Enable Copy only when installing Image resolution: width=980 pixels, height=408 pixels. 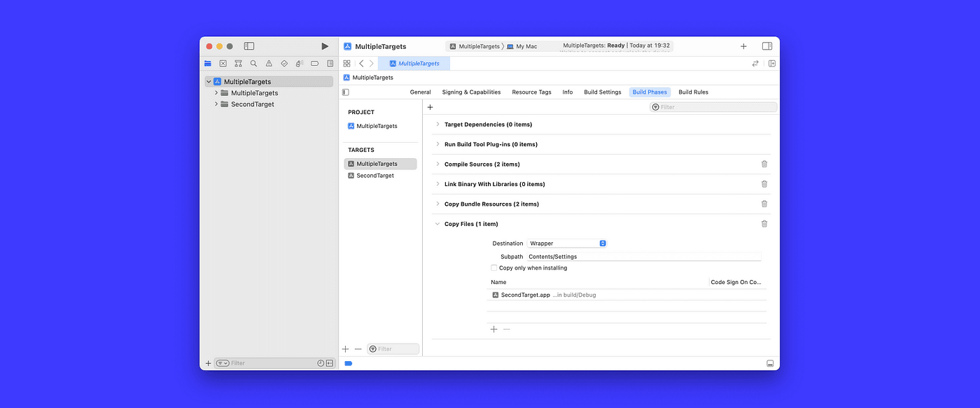point(493,267)
